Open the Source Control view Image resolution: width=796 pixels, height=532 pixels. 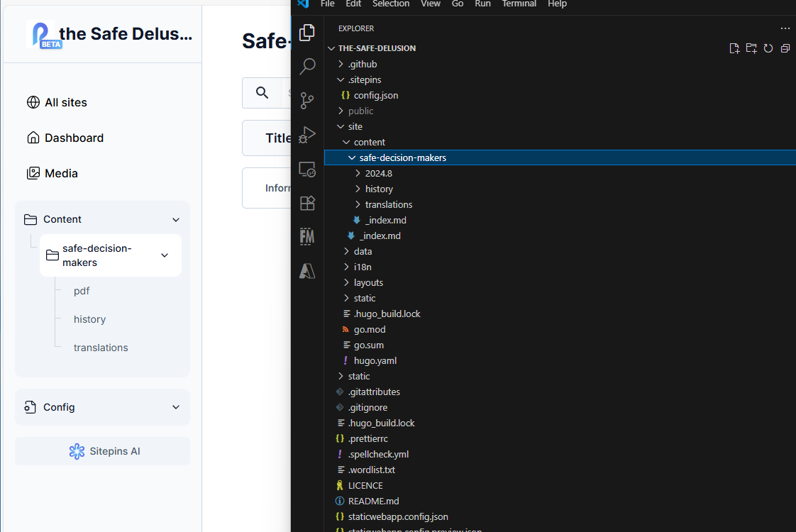[307, 101]
